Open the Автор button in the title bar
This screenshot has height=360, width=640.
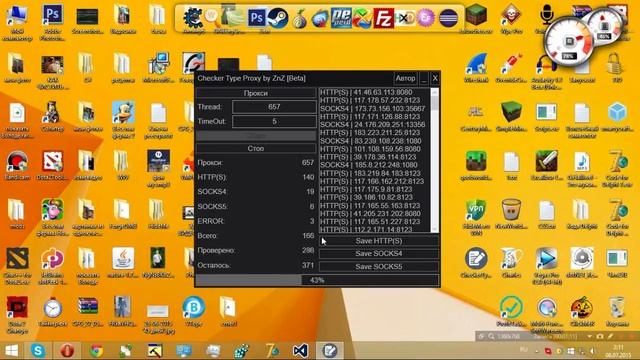[405, 78]
